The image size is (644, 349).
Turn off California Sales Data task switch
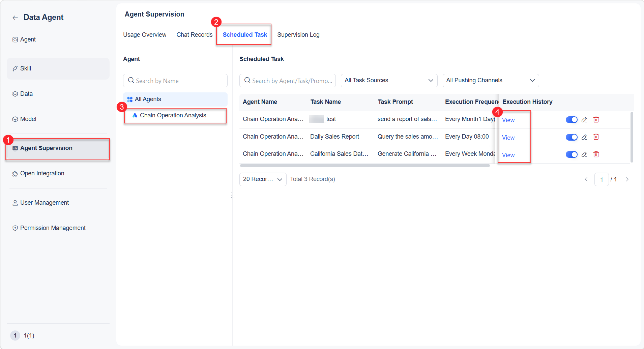[x=572, y=154]
